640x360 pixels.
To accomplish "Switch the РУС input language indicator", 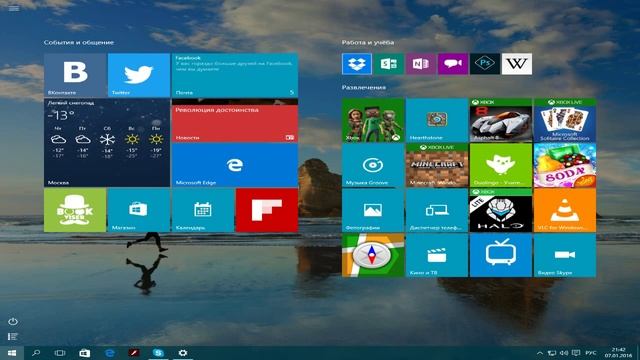I will click(x=591, y=353).
